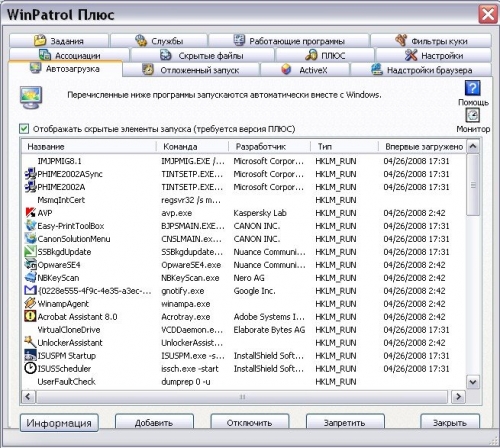Click the Помощь help question-mark icon

point(472,88)
